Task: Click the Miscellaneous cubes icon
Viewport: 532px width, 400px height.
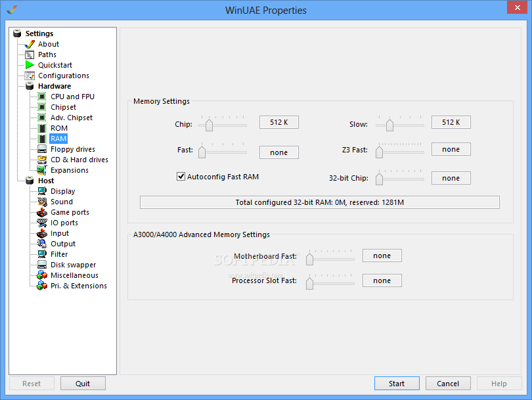Action: (x=42, y=275)
